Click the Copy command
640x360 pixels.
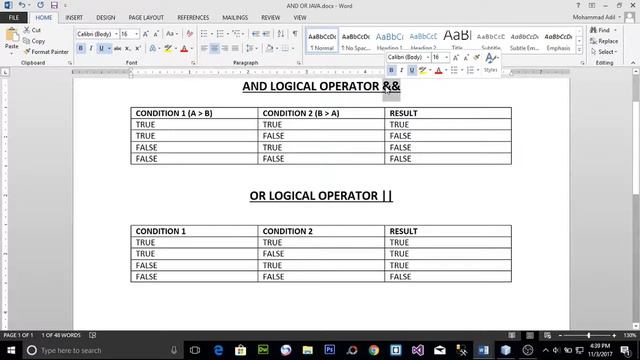click(x=34, y=41)
